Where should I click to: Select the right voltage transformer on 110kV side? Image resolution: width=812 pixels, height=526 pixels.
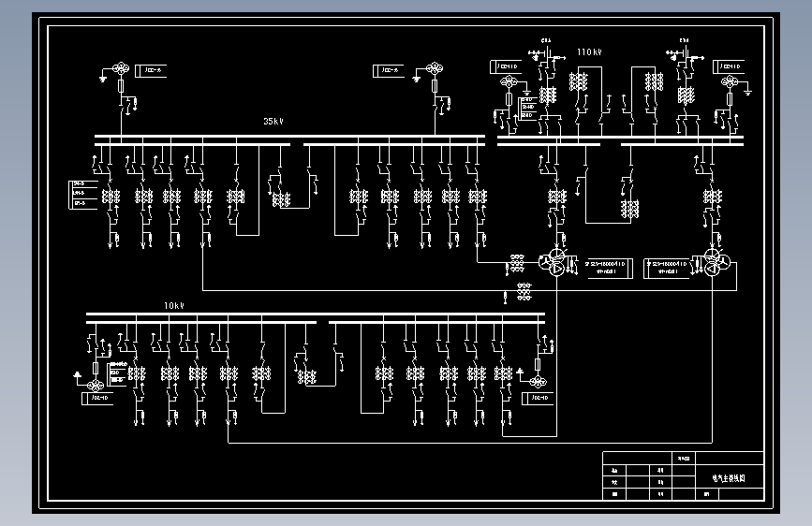tap(730, 81)
